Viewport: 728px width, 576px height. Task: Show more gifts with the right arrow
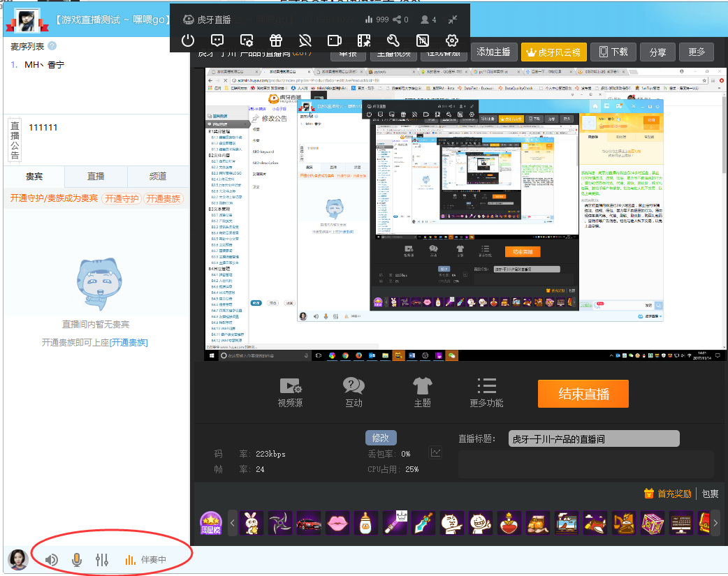point(715,523)
